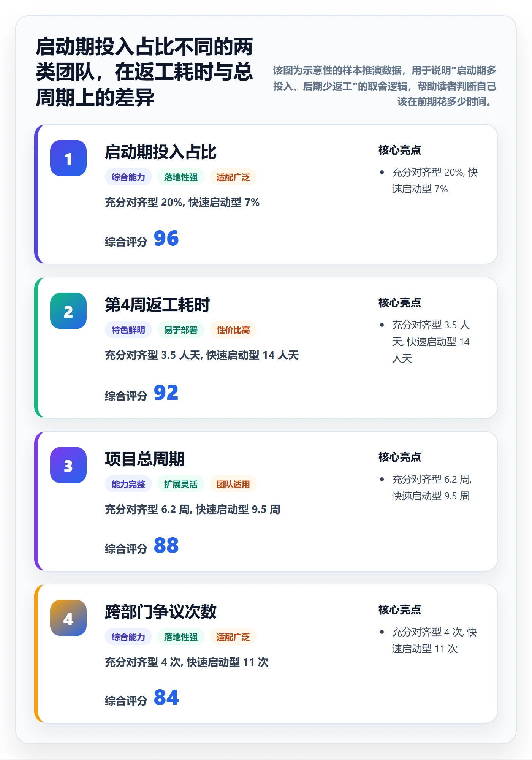
Task: Select the 能力完整 tag
Action: coord(128,484)
